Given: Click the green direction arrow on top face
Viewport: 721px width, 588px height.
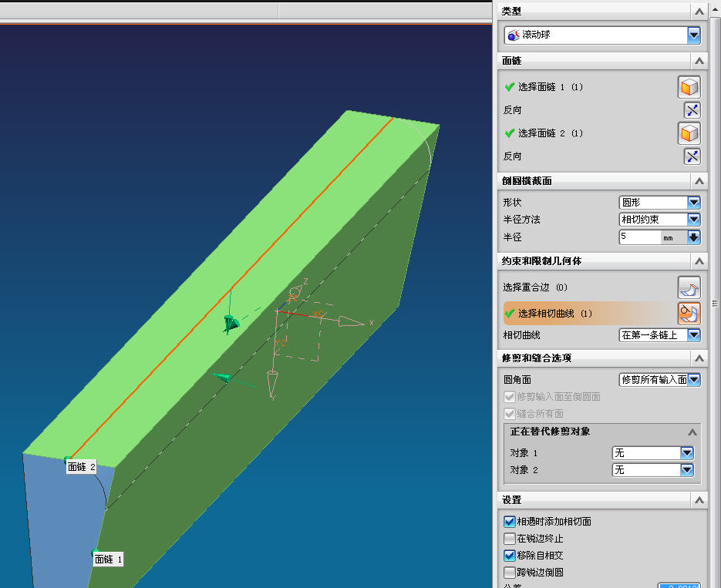Looking at the screenshot, I should pyautogui.click(x=231, y=323).
